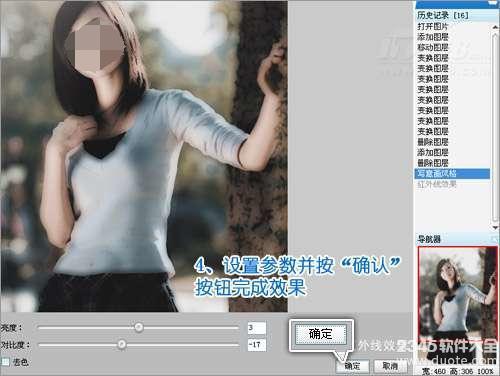Click the brightness value field showing 3
The height and width of the screenshot is (376, 500).
pos(256,328)
